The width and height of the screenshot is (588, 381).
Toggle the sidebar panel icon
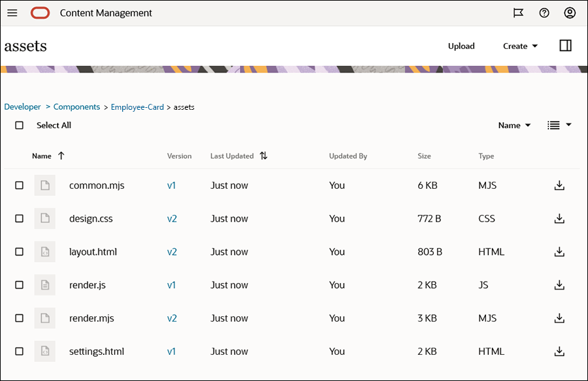[x=566, y=46]
